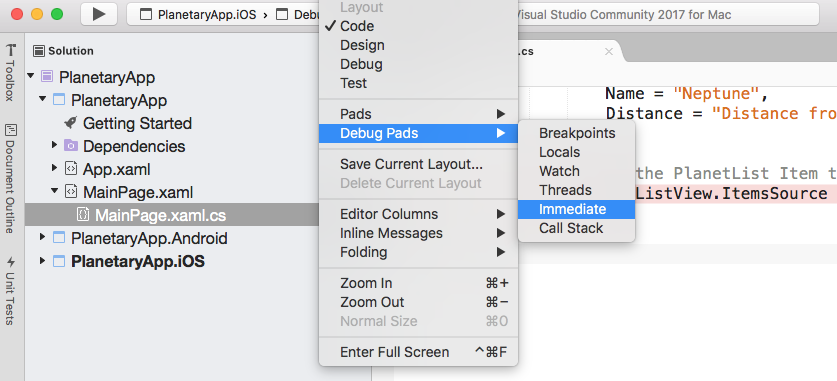Click the Run play button
Viewport: 837px width, 381px height.
tap(99, 14)
